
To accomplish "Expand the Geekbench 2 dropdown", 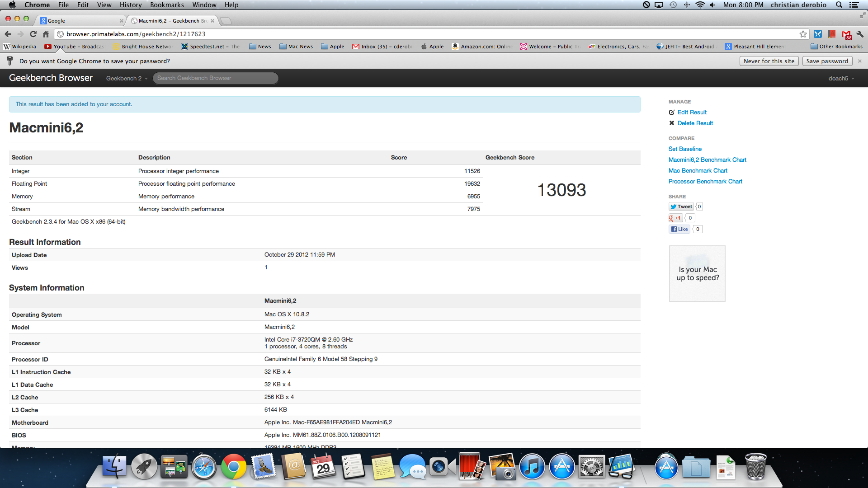I will [127, 78].
